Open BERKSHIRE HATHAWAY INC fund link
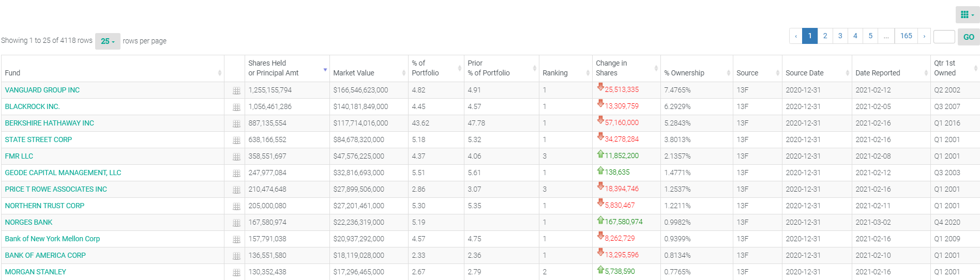The width and height of the screenshot is (980, 280). coord(50,123)
